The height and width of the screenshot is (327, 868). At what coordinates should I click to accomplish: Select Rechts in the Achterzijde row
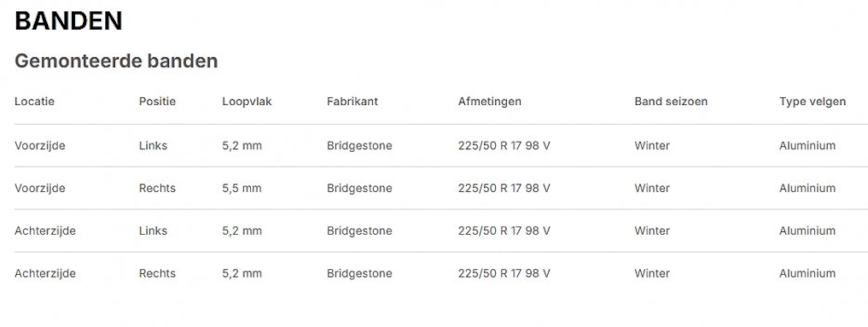[x=157, y=274]
